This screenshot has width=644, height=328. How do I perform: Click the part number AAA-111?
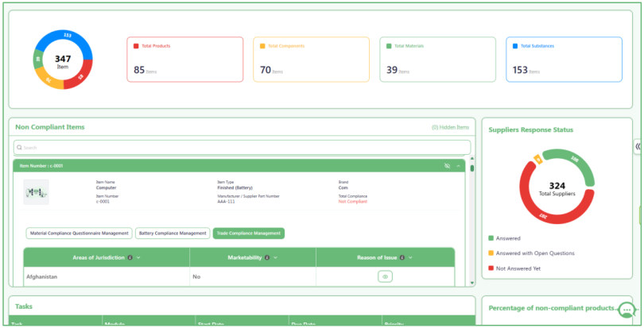tap(226, 202)
